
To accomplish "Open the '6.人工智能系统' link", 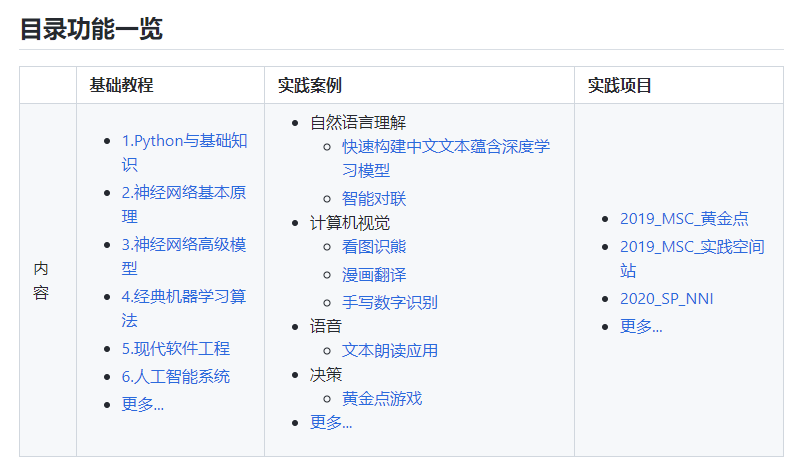I will tap(176, 377).
